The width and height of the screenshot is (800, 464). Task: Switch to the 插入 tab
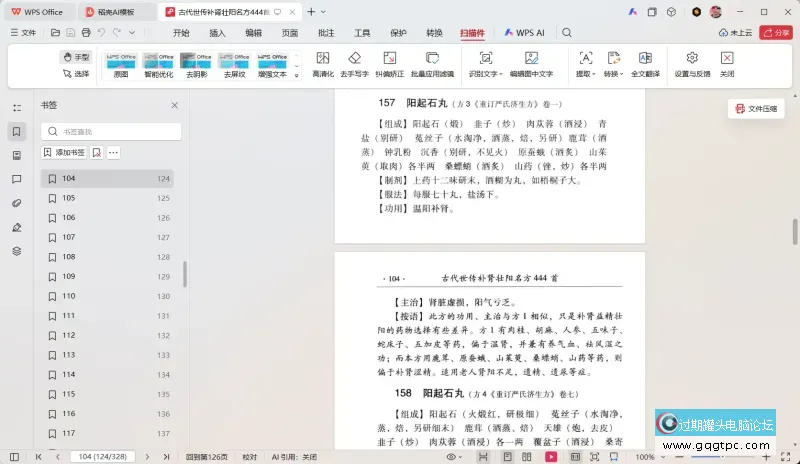pyautogui.click(x=217, y=33)
